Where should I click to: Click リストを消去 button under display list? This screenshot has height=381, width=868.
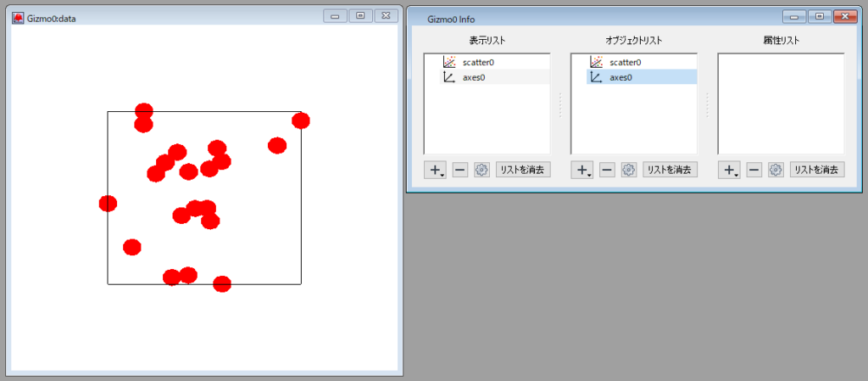pyautogui.click(x=523, y=170)
